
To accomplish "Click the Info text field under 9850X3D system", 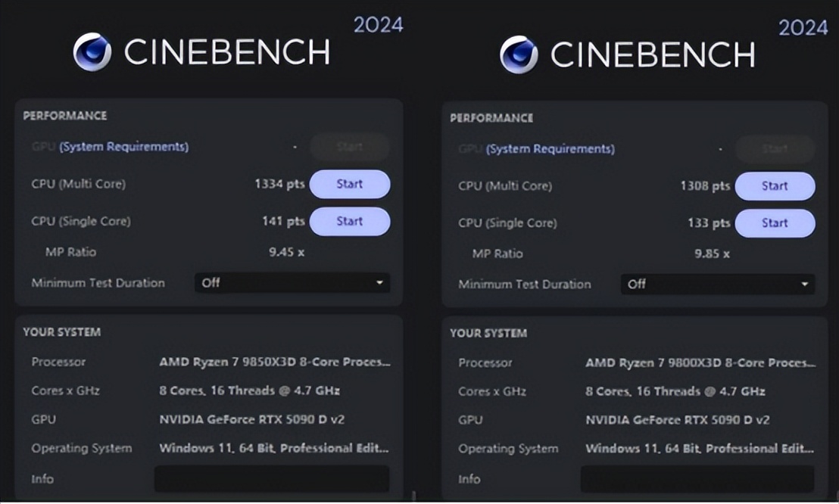I will (271, 479).
